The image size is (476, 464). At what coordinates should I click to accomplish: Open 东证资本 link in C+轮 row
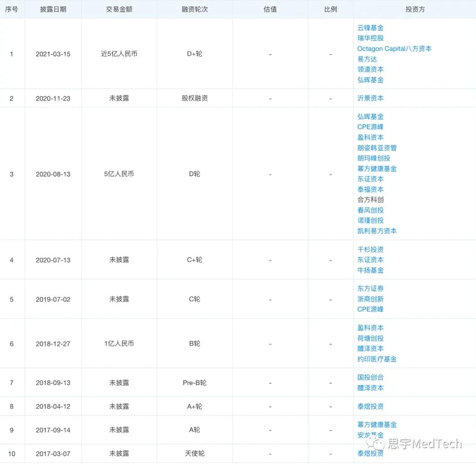[370, 260]
